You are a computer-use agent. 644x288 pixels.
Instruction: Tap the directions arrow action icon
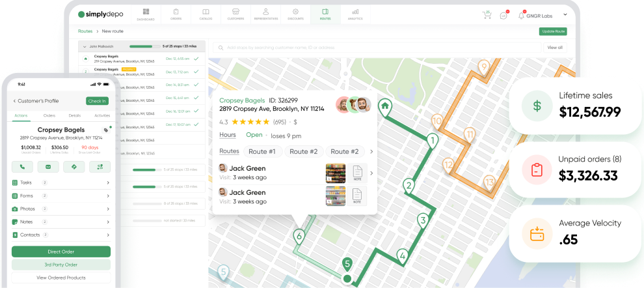74,167
